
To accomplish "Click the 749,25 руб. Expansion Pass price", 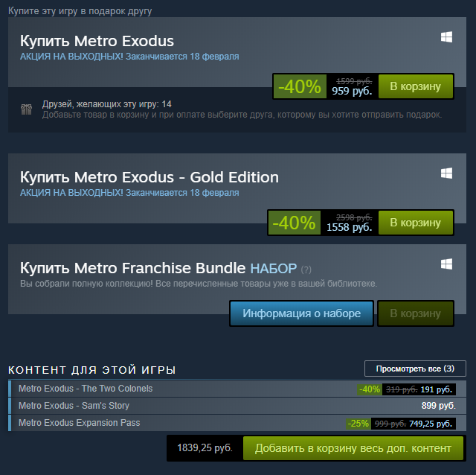I will coord(431,424).
